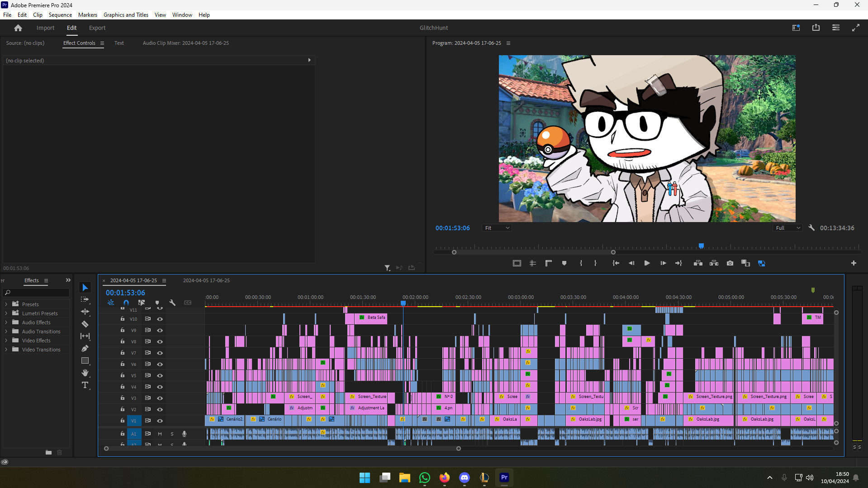Select the Slip tool
Viewport: 868px width, 488px height.
[x=85, y=336]
